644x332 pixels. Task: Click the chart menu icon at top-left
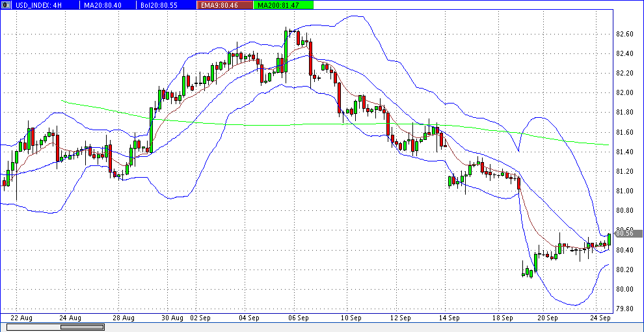[5, 5]
